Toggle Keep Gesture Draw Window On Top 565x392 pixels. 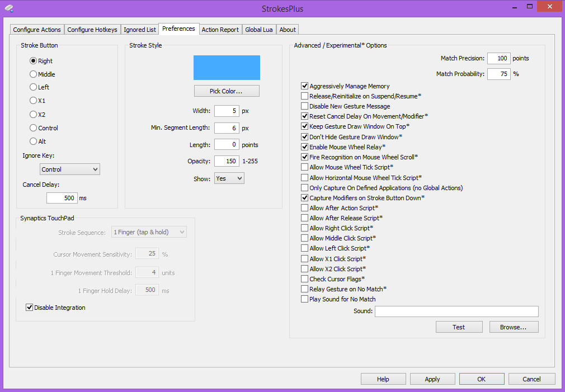click(304, 126)
